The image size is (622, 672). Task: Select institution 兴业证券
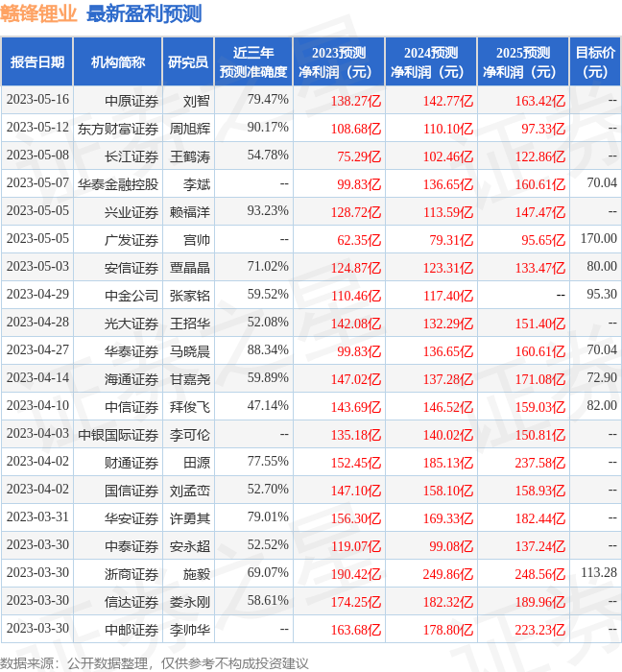[132, 212]
